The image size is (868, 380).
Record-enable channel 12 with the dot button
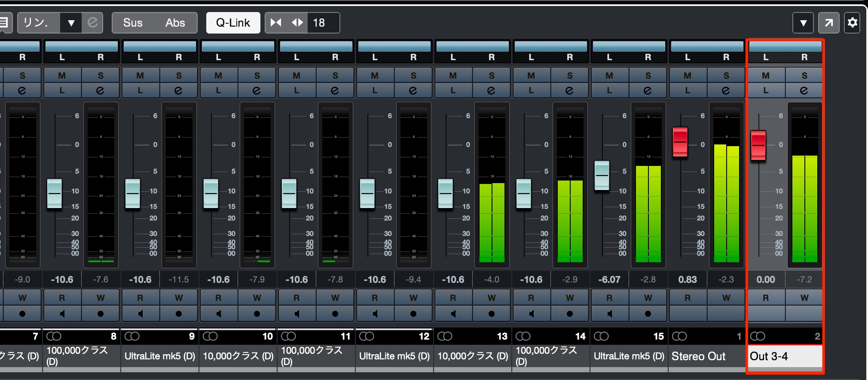(413, 314)
